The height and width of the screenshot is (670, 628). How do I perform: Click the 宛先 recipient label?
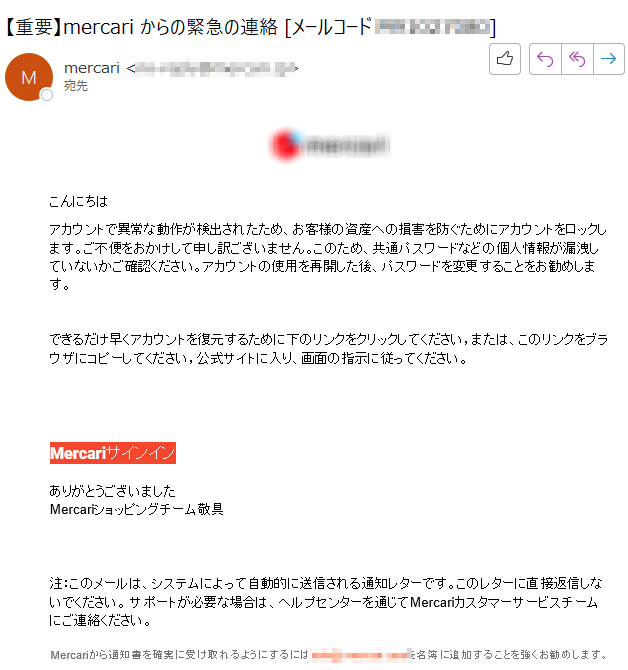[x=76, y=86]
